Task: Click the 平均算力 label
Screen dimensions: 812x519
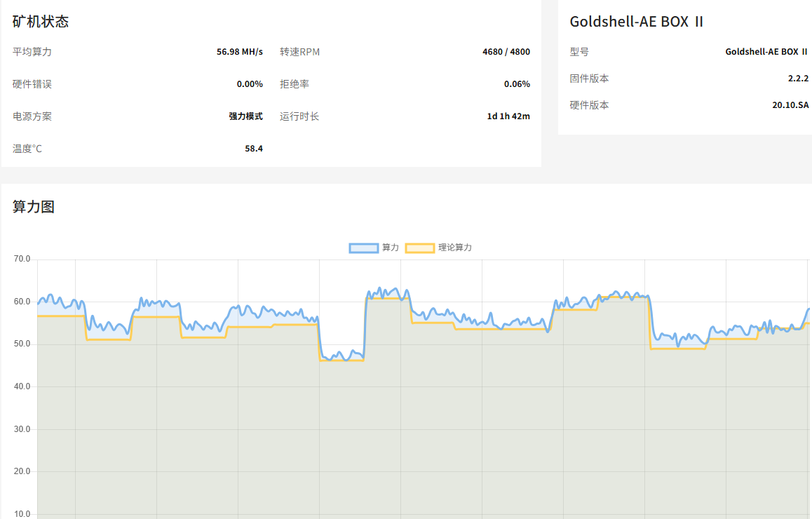Action: (32, 52)
